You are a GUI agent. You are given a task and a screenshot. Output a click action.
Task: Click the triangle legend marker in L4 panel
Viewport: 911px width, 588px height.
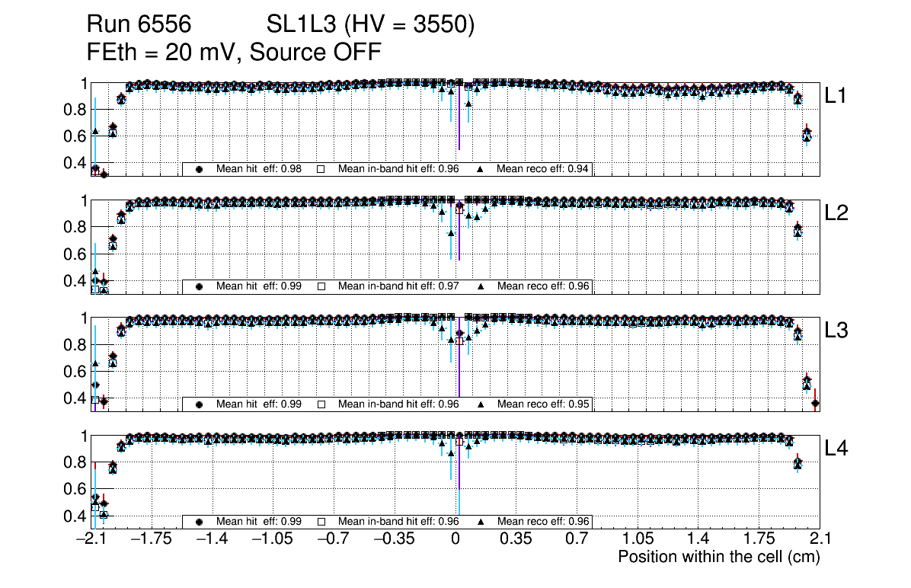(481, 522)
